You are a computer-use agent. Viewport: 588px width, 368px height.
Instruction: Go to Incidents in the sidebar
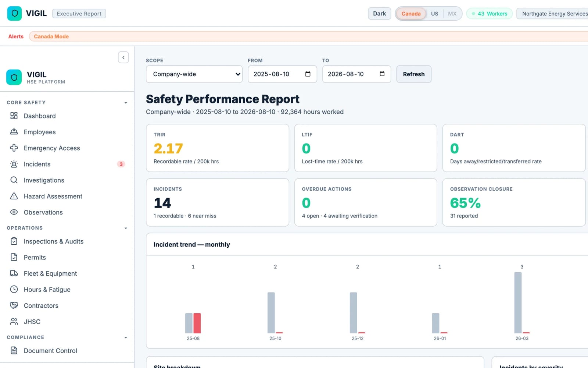[x=67, y=164]
